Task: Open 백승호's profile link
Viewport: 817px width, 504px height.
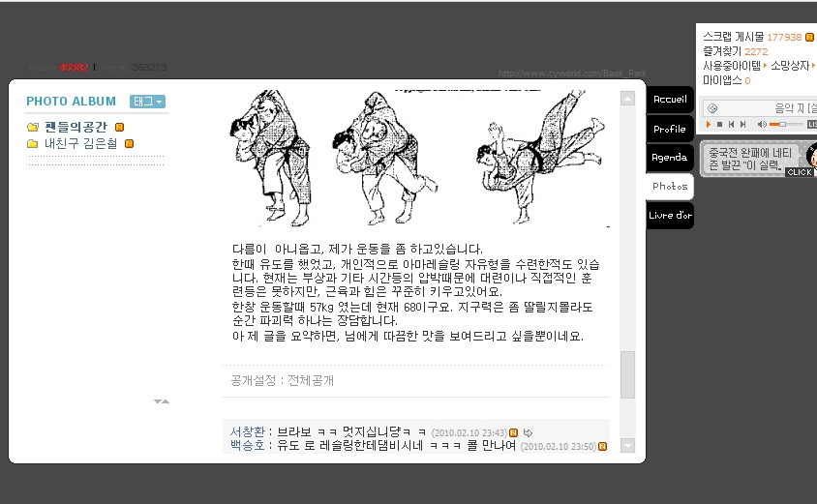Action: coord(248,446)
